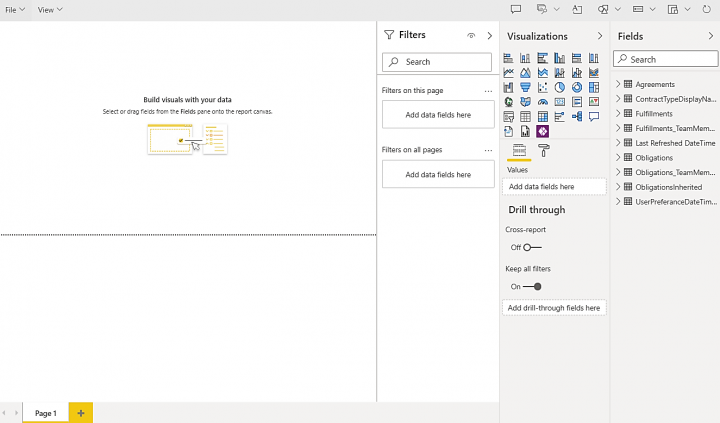Expand the Obligations_TeamMem... table

618,172
